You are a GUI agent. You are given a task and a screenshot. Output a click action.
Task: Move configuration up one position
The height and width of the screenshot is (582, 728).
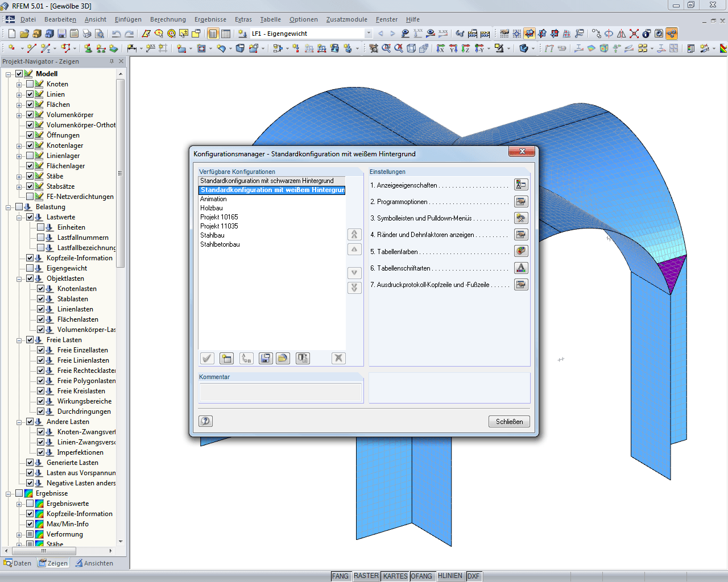tap(354, 249)
